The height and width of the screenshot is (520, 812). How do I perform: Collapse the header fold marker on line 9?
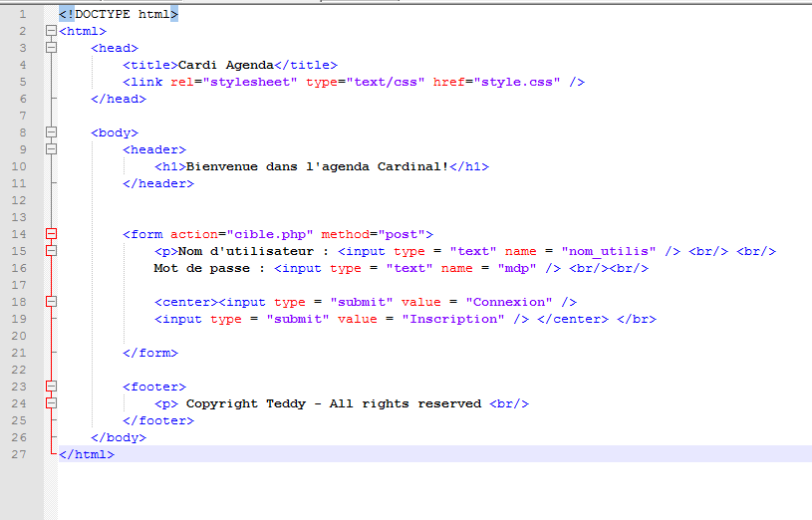51,149
